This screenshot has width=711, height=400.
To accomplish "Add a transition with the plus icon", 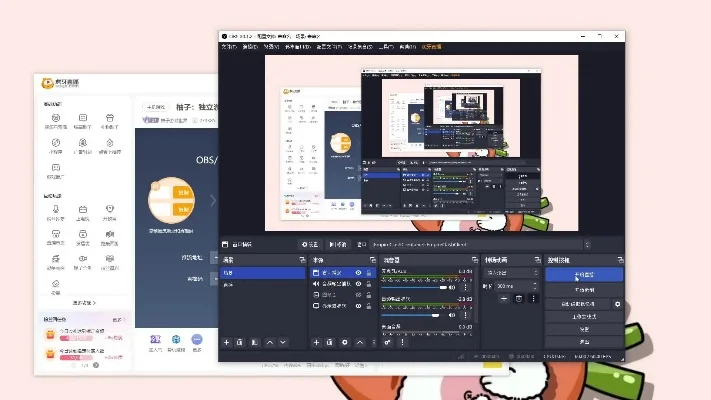I will click(x=504, y=298).
